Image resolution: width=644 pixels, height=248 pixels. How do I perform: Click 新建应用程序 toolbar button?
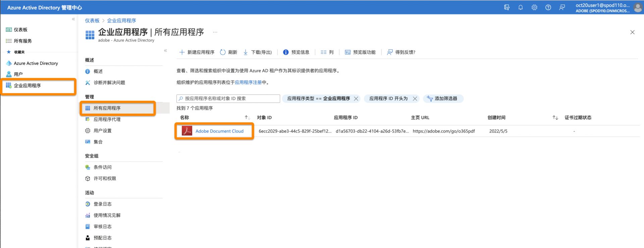point(197,52)
